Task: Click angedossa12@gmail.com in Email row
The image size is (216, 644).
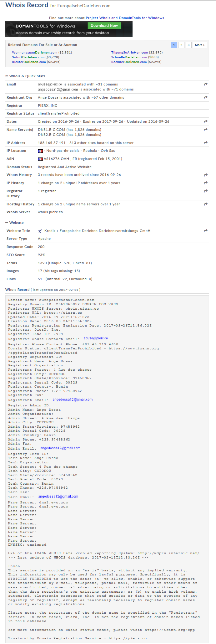Action: coord(58,89)
